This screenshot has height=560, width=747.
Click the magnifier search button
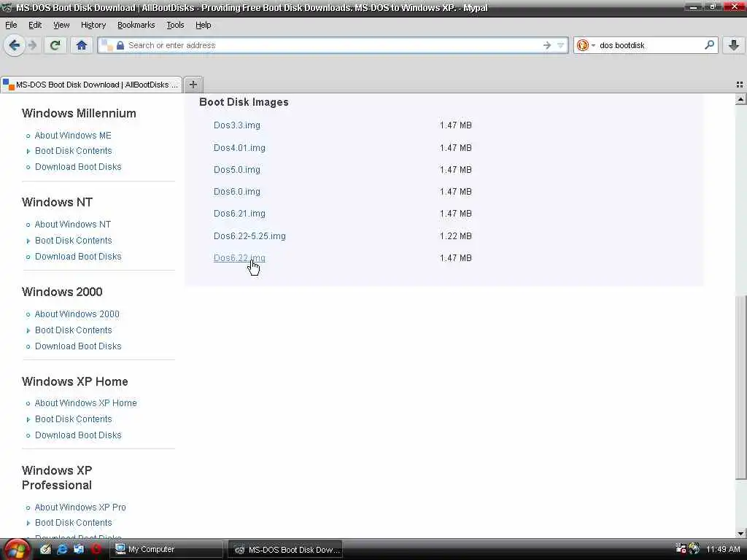[x=709, y=45]
